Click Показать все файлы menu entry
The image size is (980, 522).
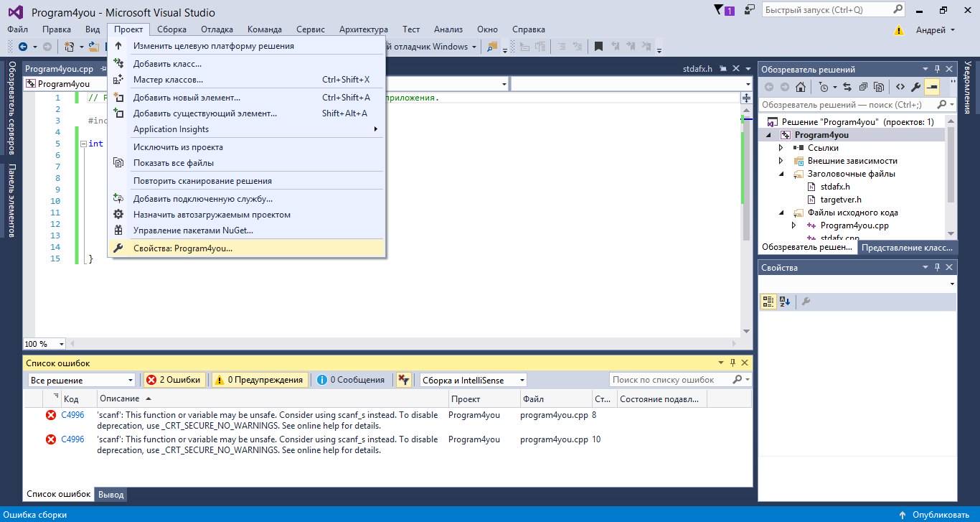pyautogui.click(x=247, y=163)
